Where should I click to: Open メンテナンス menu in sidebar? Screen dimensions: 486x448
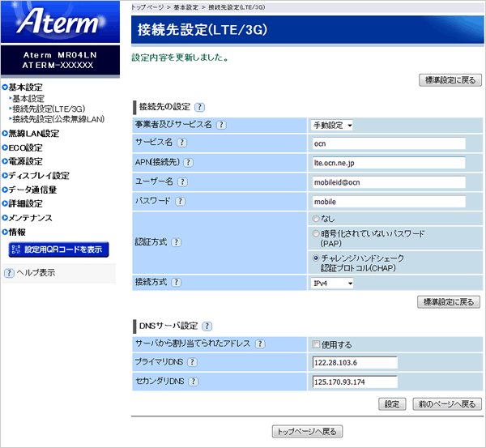coord(31,218)
